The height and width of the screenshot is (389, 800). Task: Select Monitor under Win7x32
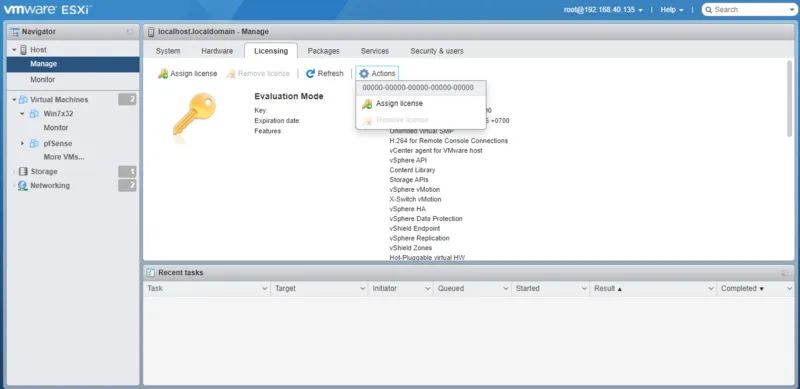(56, 128)
